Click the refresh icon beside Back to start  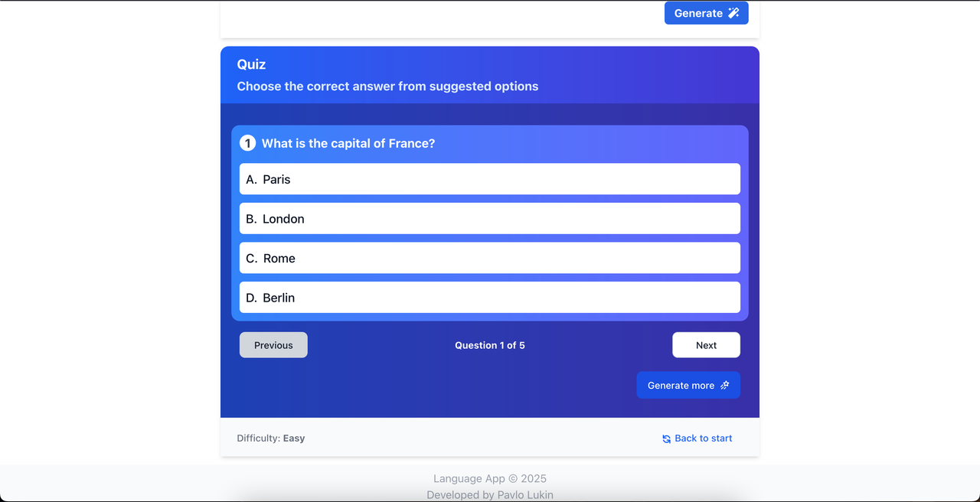[667, 439]
